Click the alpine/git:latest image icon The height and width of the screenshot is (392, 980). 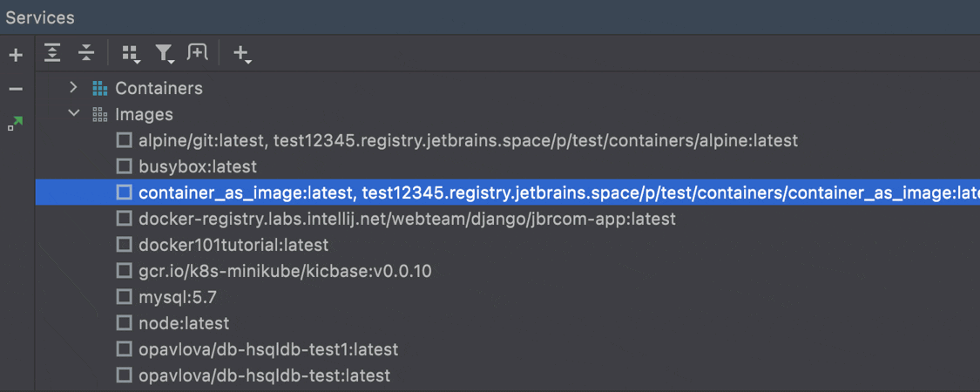pyautogui.click(x=125, y=140)
